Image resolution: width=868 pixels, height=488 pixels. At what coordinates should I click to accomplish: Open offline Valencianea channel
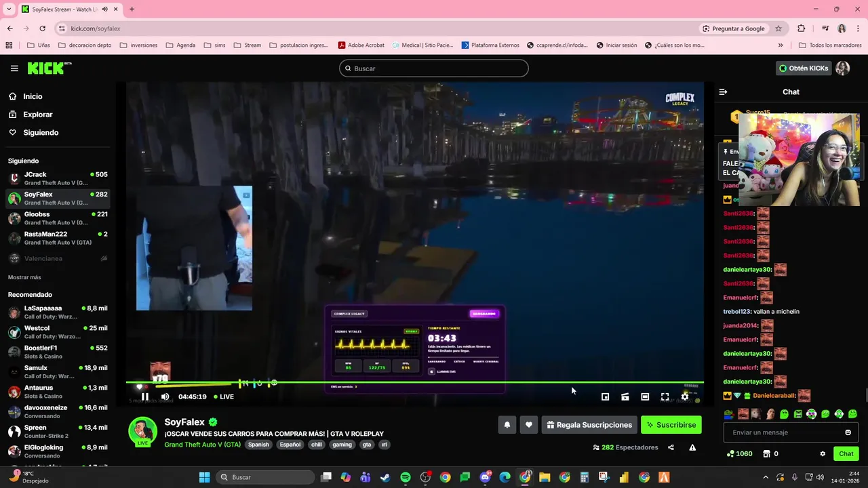coord(57,258)
